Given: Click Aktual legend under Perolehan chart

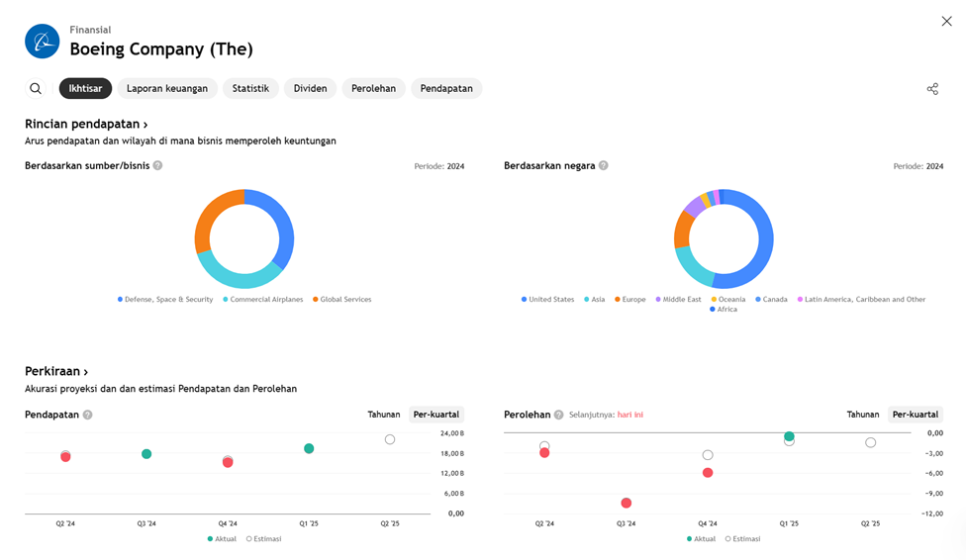Looking at the screenshot, I should click(x=701, y=539).
